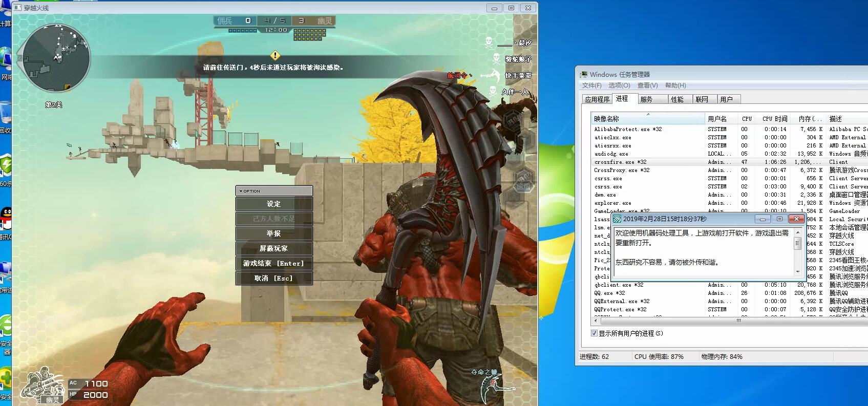Viewport: 868px width, 406px height.
Task: Click the 举报 button in the option menu
Action: (274, 233)
